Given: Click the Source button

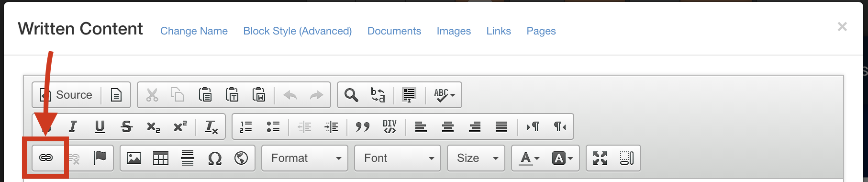Looking at the screenshot, I should click(66, 95).
